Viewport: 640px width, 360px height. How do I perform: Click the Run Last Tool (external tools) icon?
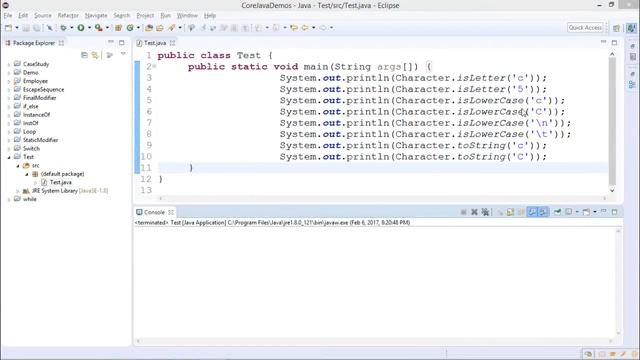click(98, 28)
